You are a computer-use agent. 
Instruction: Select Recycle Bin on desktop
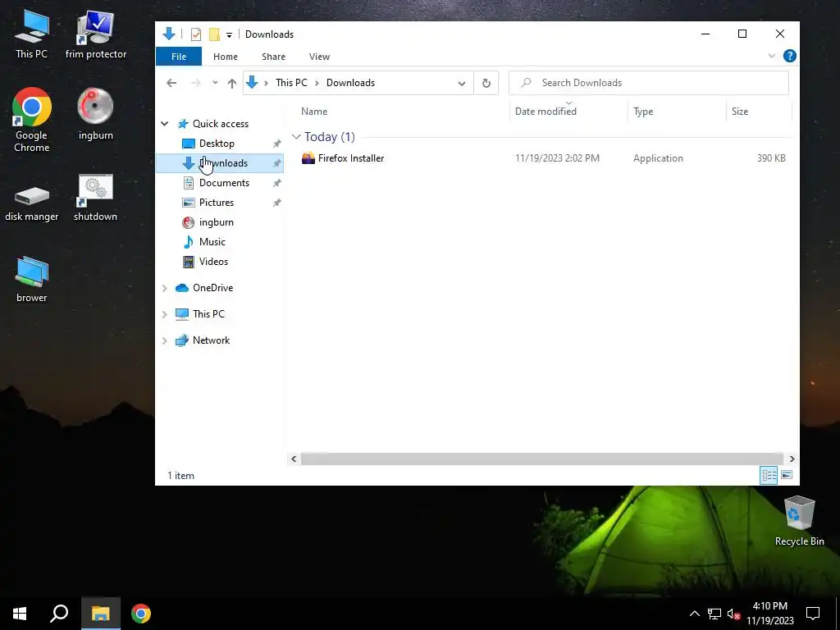799,521
